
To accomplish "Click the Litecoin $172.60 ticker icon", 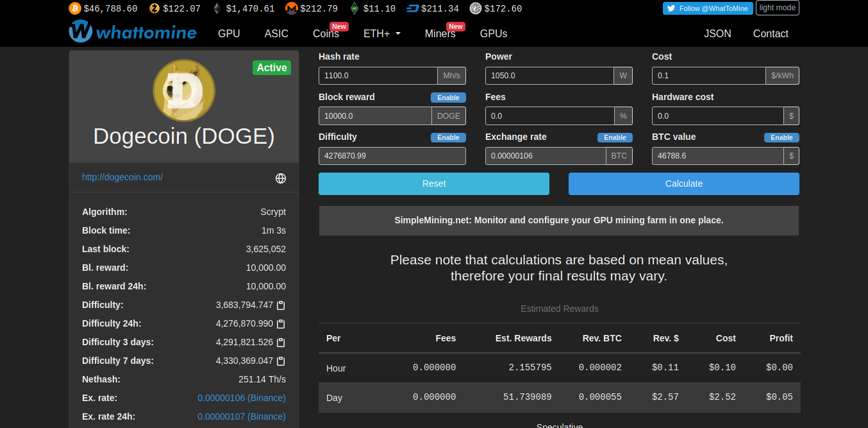I will point(475,8).
